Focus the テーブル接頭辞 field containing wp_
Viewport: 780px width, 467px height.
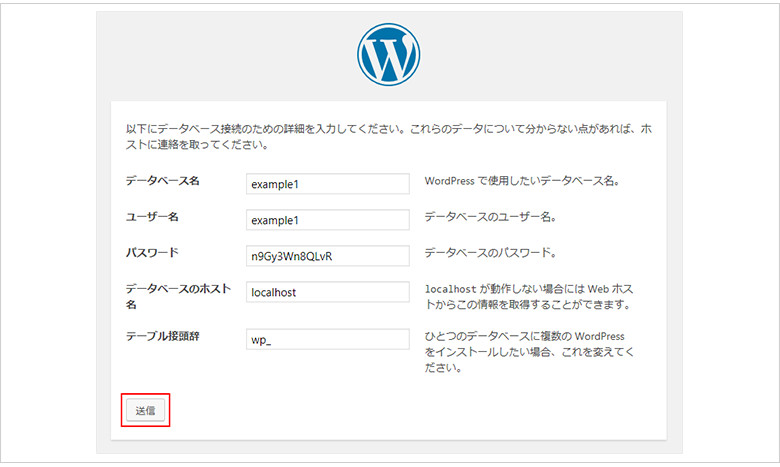[x=327, y=339]
